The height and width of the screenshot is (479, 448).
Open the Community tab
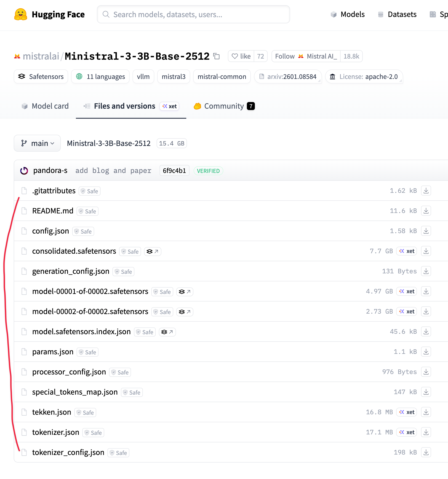click(x=224, y=106)
